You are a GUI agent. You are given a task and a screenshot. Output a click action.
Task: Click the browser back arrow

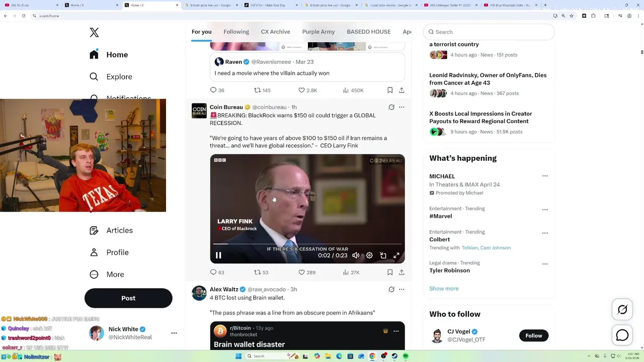(6, 16)
